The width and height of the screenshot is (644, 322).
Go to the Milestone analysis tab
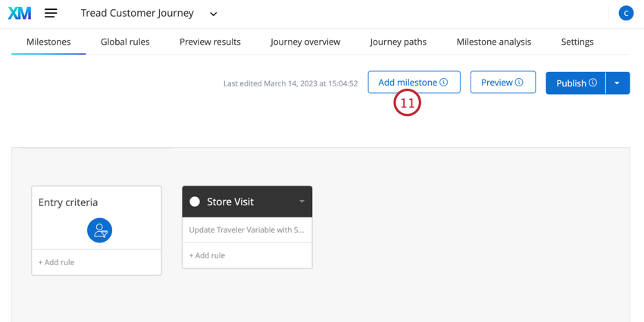coord(494,42)
